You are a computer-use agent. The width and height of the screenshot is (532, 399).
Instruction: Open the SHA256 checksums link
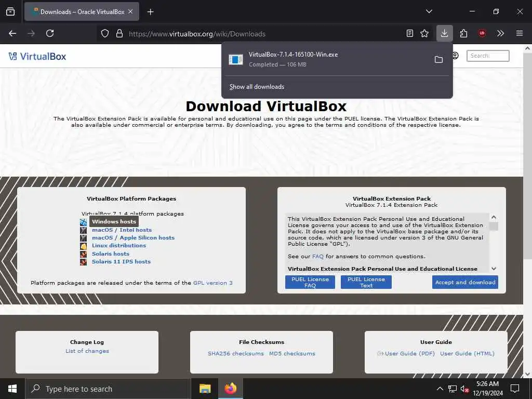click(x=236, y=353)
